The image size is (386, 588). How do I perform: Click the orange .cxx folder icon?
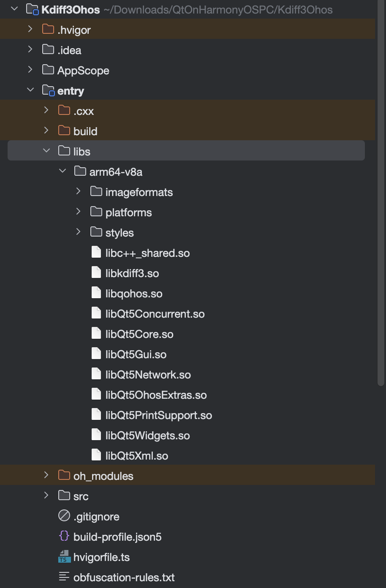(x=64, y=110)
